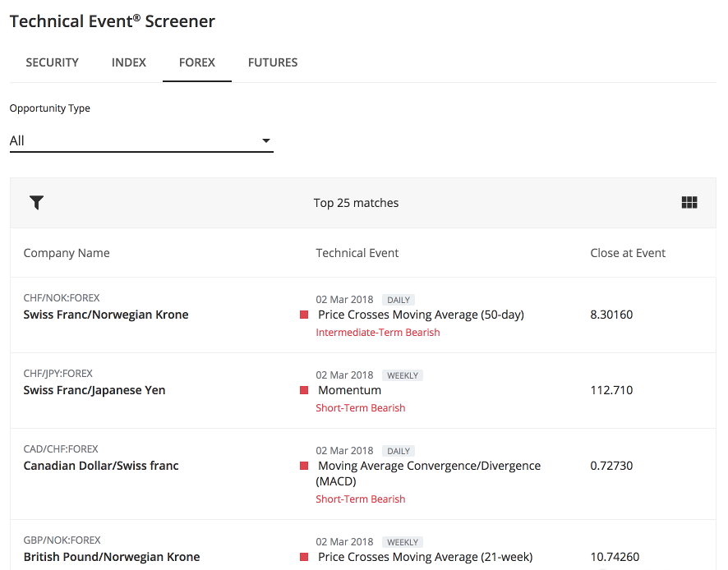The width and height of the screenshot is (728, 570).
Task: Select the FOREX tab
Action: click(197, 62)
